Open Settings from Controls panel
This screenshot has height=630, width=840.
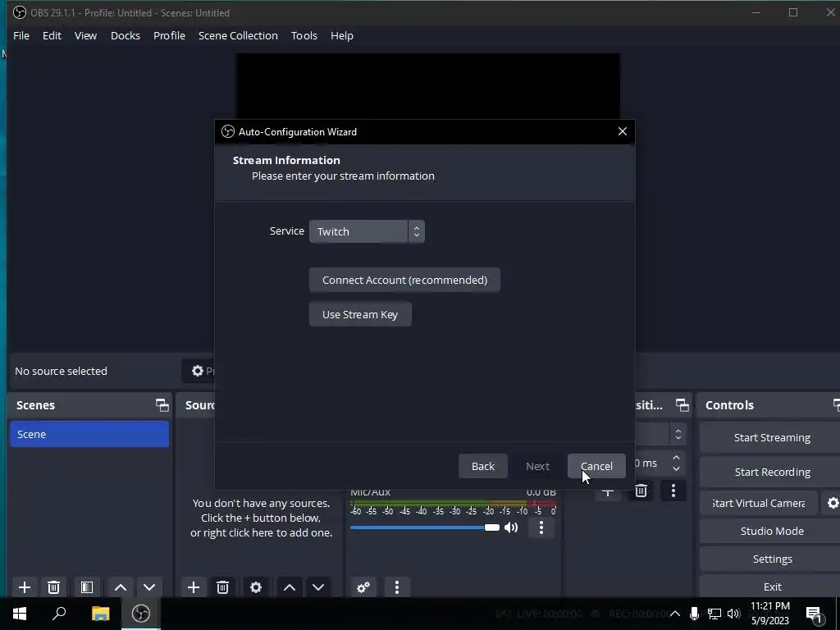coord(771,559)
